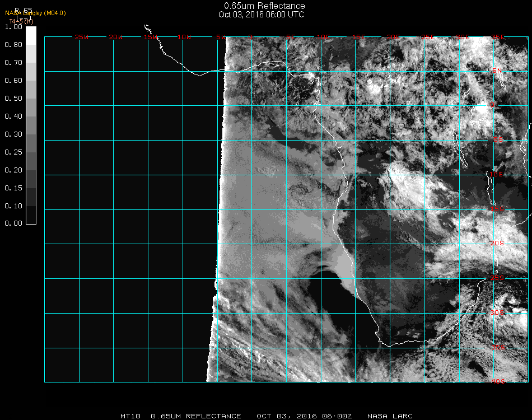
Task: Select the "NASA Langley (M04.0)" label
Action: point(35,13)
